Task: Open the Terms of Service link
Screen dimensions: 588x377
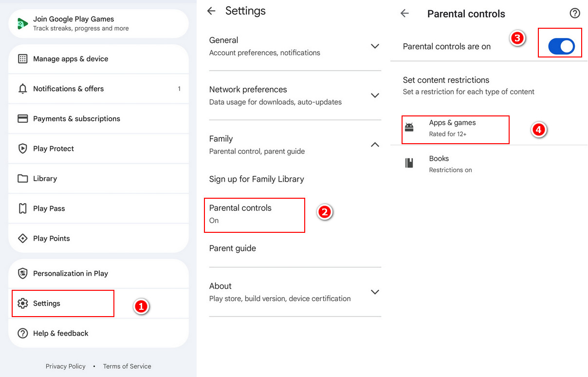Action: [x=127, y=366]
